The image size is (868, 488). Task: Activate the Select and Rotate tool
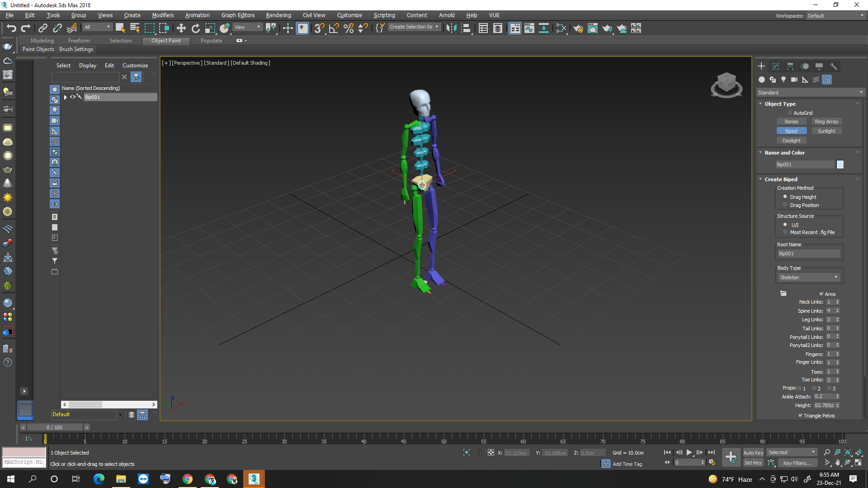(195, 28)
